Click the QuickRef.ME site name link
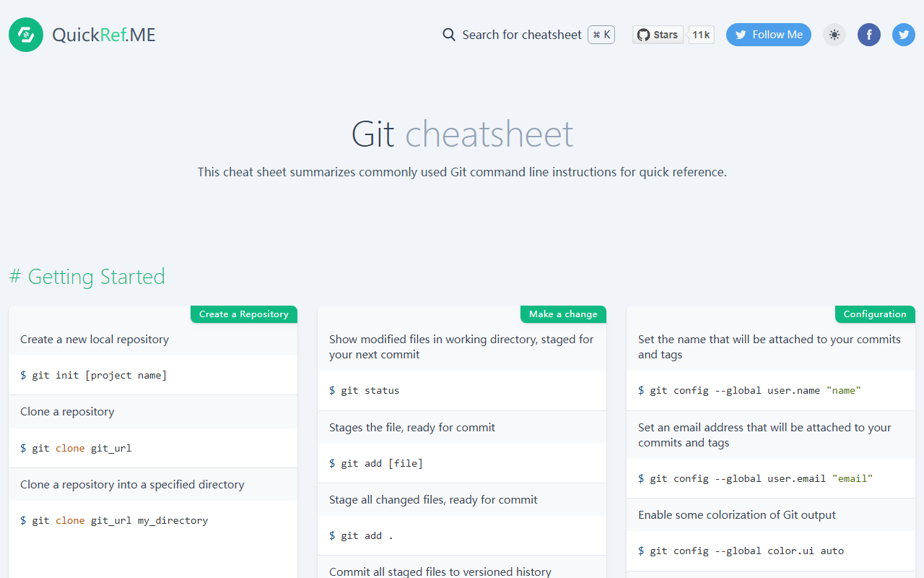The height and width of the screenshot is (578, 924). pos(104,35)
